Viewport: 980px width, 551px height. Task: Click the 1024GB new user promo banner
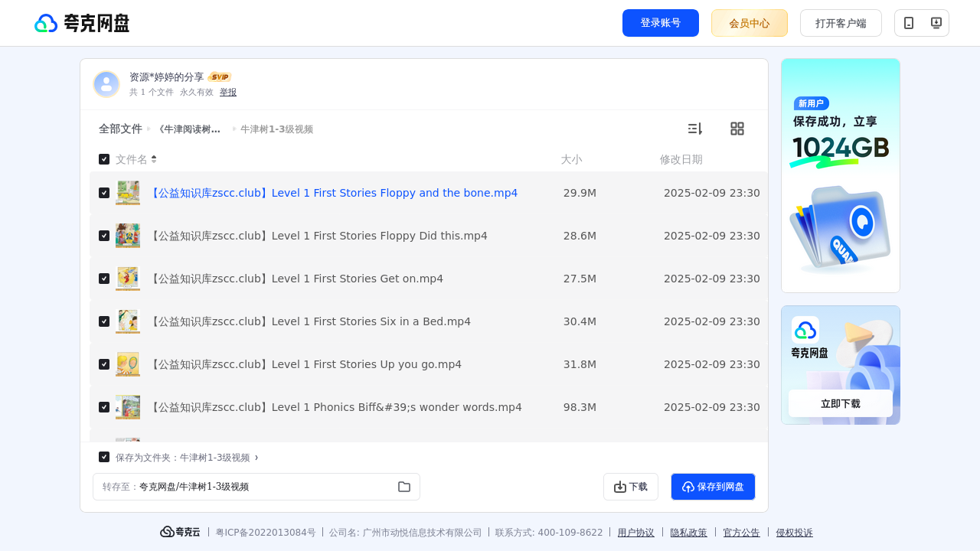pyautogui.click(x=841, y=175)
